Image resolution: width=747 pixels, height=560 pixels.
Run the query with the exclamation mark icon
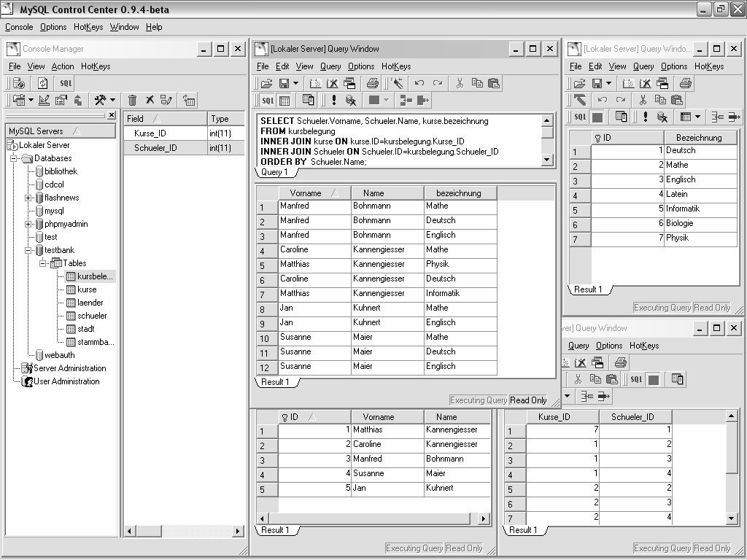click(334, 101)
